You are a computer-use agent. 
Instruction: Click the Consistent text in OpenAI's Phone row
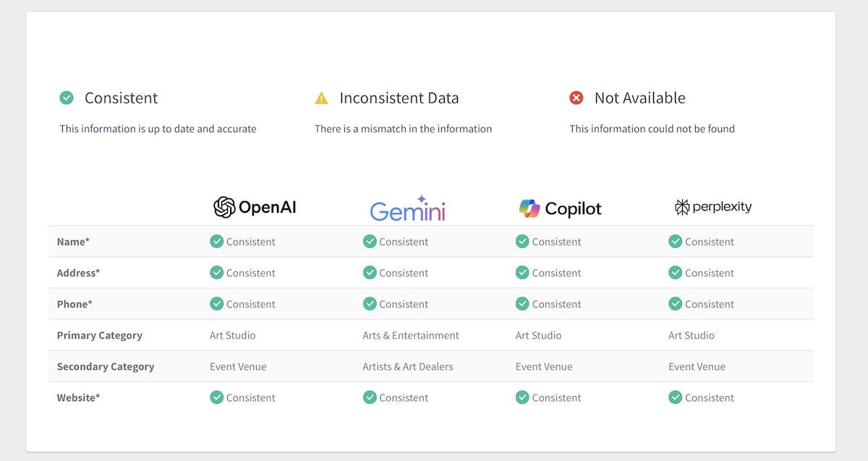pos(251,304)
